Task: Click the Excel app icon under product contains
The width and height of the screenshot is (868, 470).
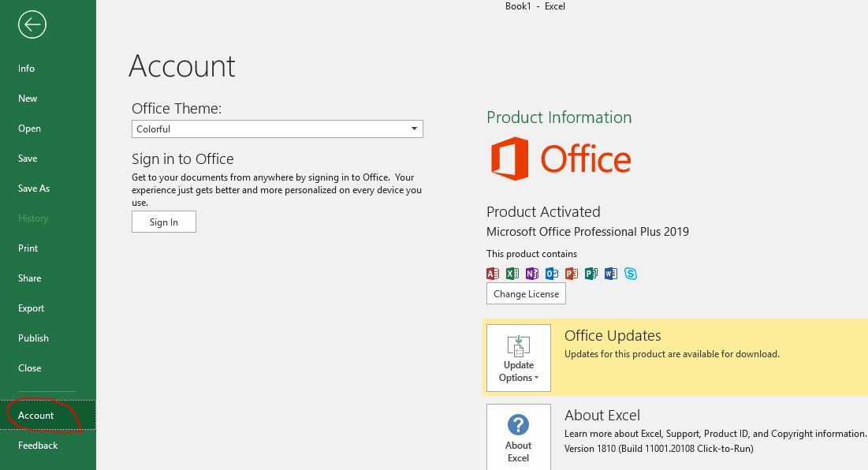Action: [x=512, y=274]
